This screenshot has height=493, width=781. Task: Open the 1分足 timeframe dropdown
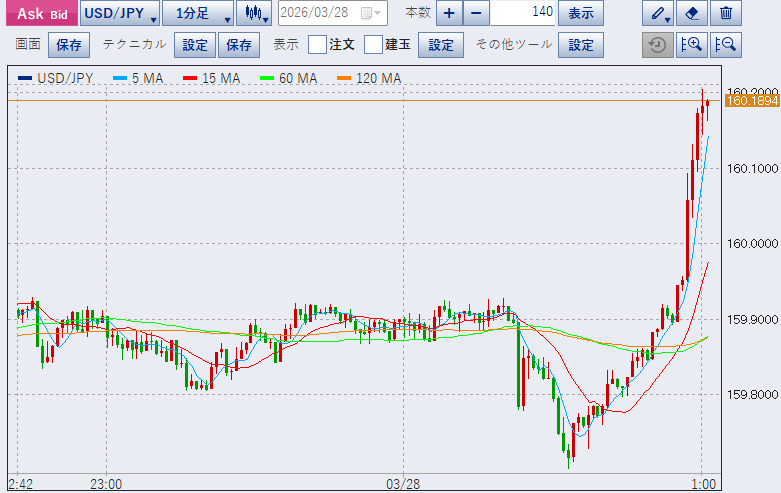(198, 13)
